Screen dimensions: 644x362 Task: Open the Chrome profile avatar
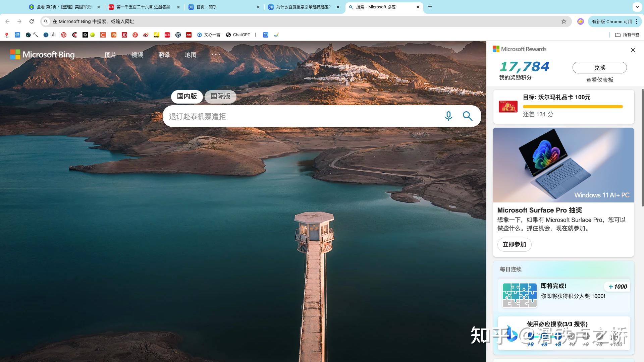click(x=581, y=21)
